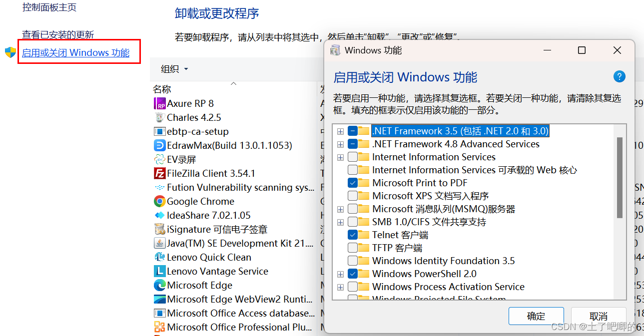Expand Microsoft 消息队列(MSMQ)服务器 node
This screenshot has width=644, height=336.
pyautogui.click(x=340, y=209)
